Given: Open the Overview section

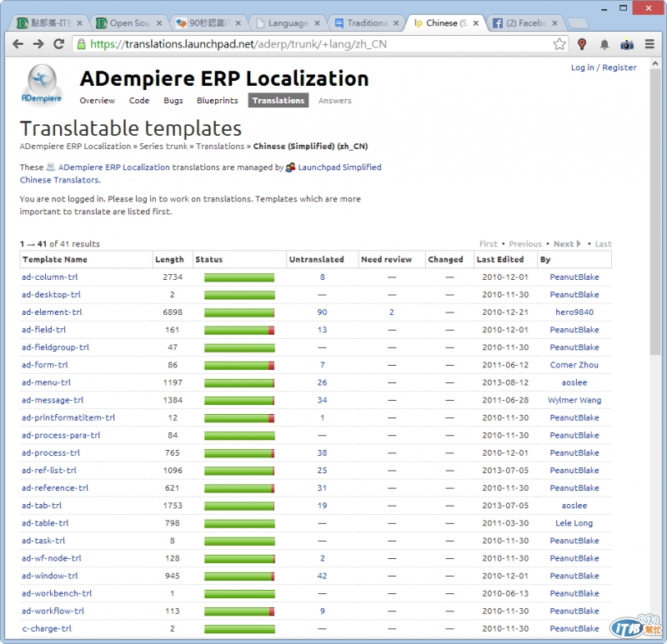Looking at the screenshot, I should 97,100.
